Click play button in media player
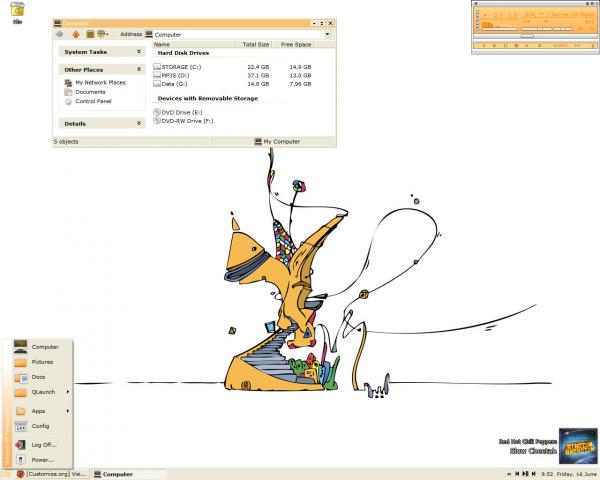The image size is (600, 480). pos(494,45)
